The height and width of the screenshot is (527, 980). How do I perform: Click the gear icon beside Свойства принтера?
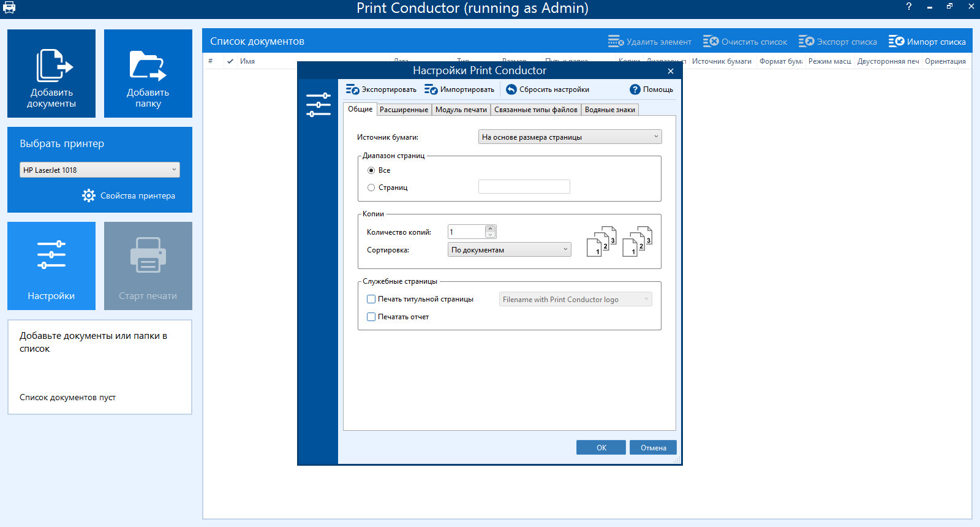tap(89, 195)
